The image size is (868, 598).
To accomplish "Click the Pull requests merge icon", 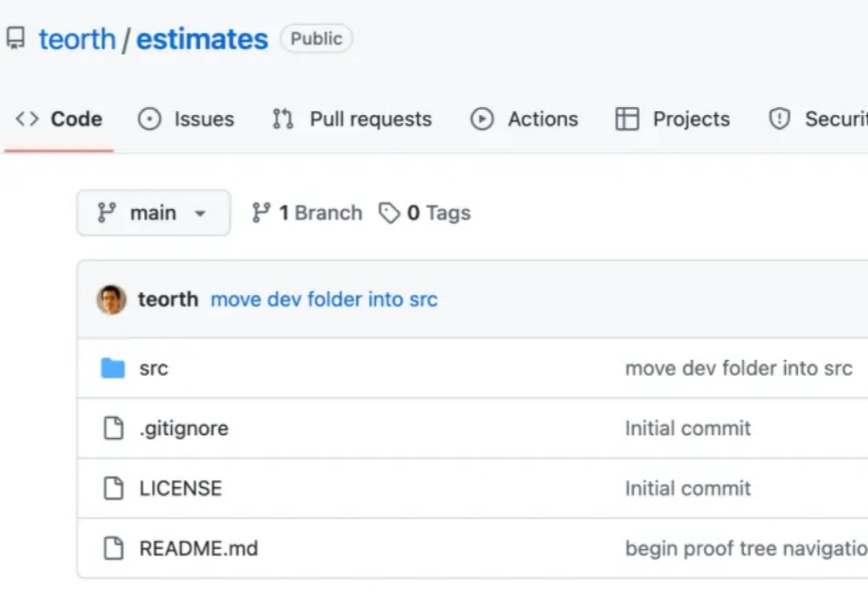I will 283,119.
